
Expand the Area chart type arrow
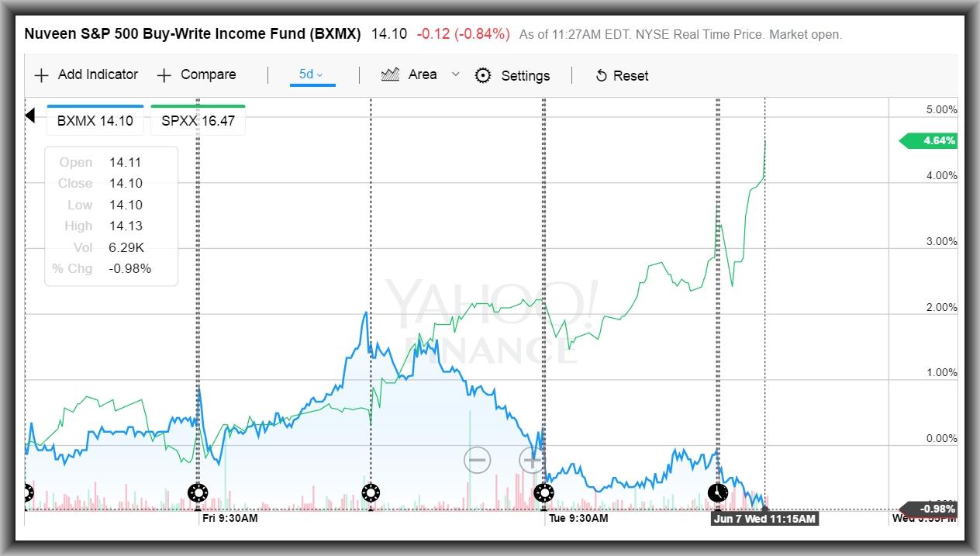pyautogui.click(x=456, y=74)
